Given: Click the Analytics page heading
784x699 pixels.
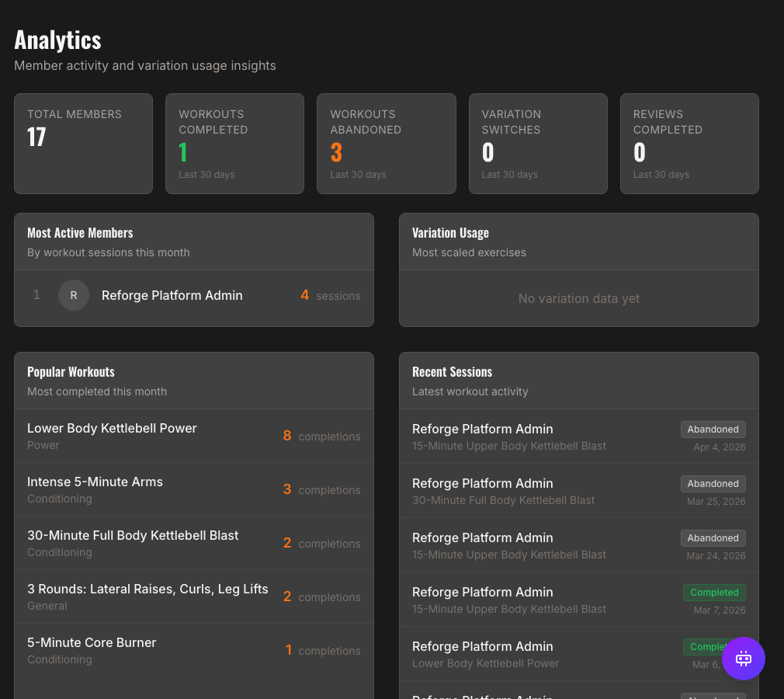Looking at the screenshot, I should (57, 40).
